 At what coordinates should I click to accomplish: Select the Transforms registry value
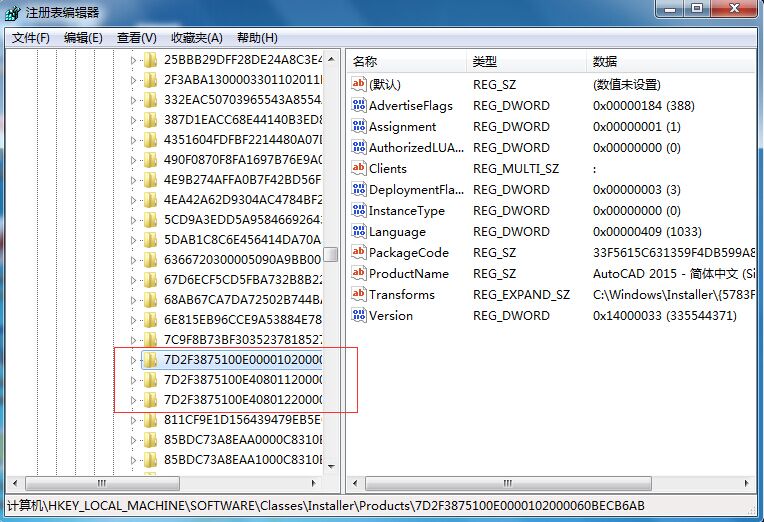point(401,295)
